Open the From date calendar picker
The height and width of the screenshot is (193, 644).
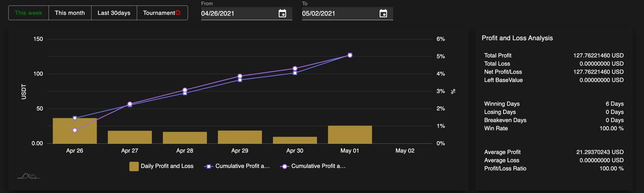click(282, 14)
